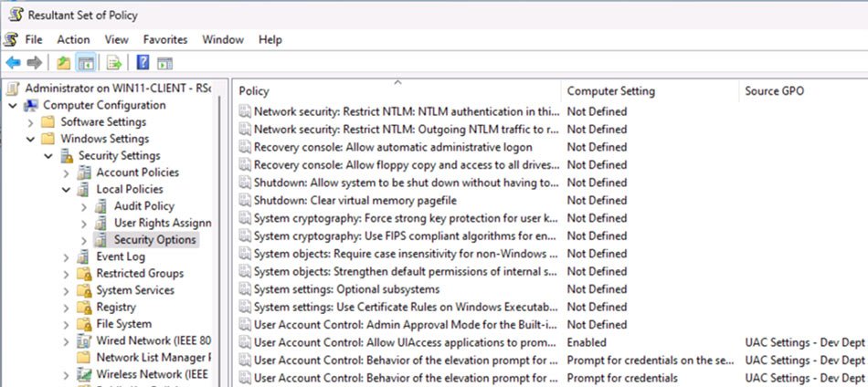Expand the Software Settings tree node
Screen dimensions: 868x387
[x=30, y=122]
